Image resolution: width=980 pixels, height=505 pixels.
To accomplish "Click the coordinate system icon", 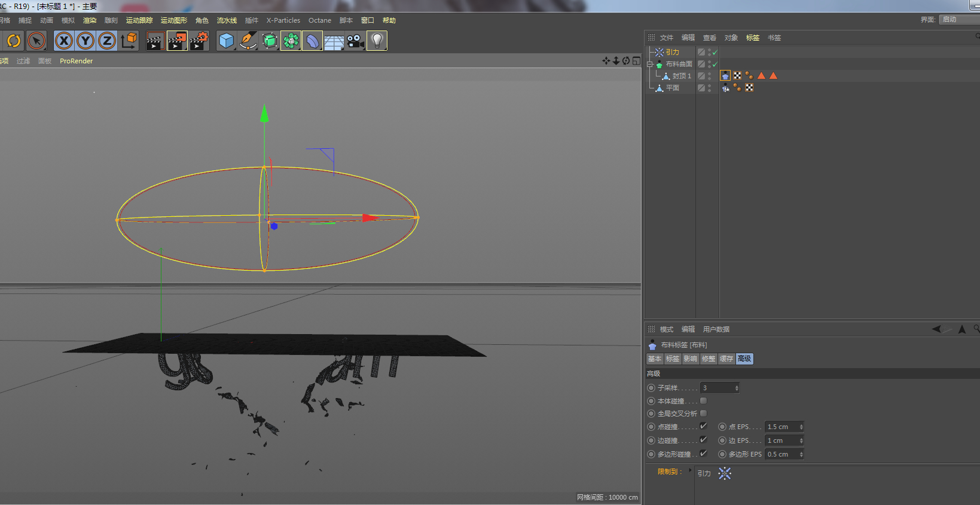I will (x=129, y=41).
